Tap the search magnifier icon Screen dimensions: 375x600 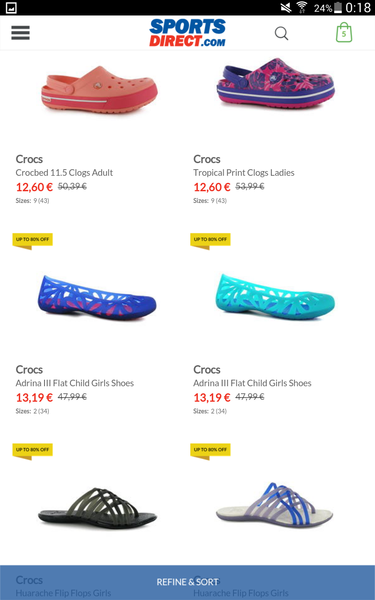(281, 33)
